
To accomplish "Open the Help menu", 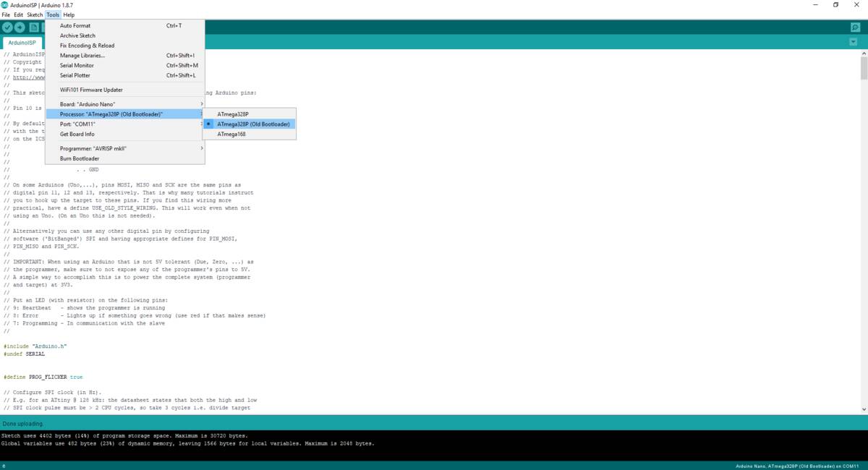I will pos(69,14).
